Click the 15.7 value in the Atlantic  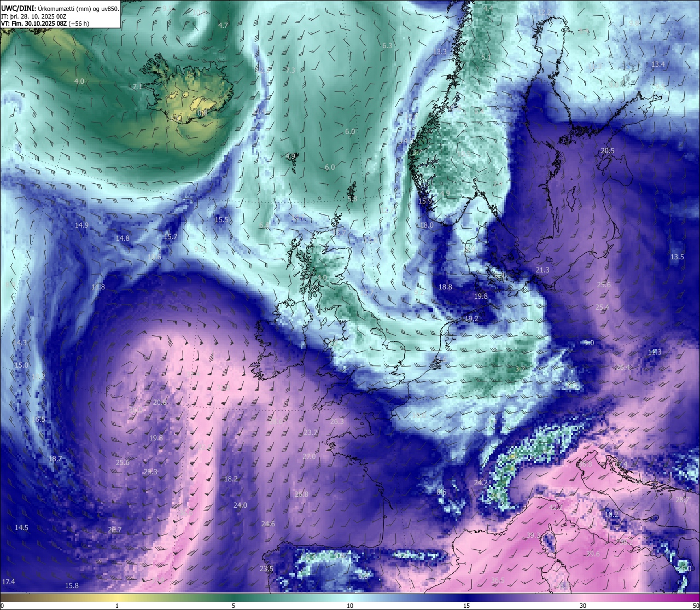[x=171, y=237]
